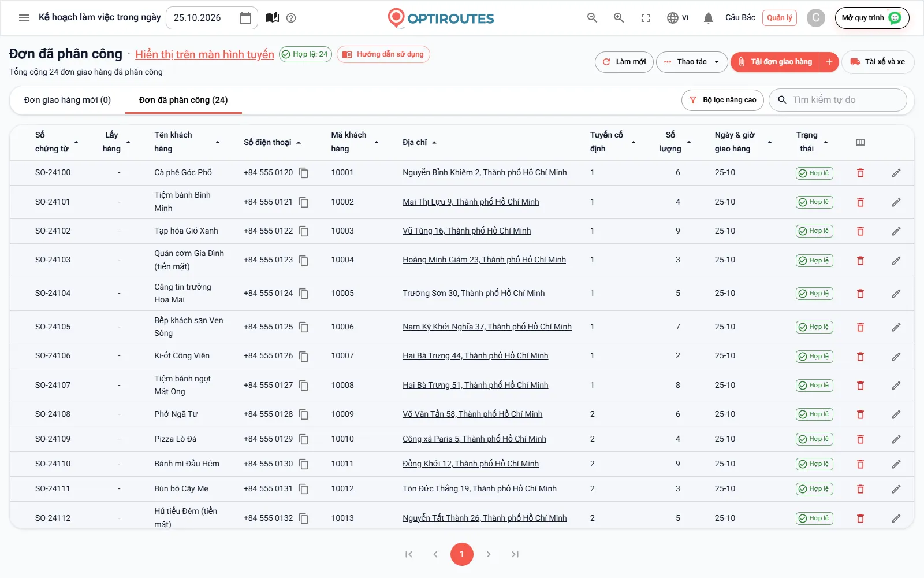This screenshot has height=578, width=924.
Task: Click the date field 25.10.2026
Action: coord(212,18)
